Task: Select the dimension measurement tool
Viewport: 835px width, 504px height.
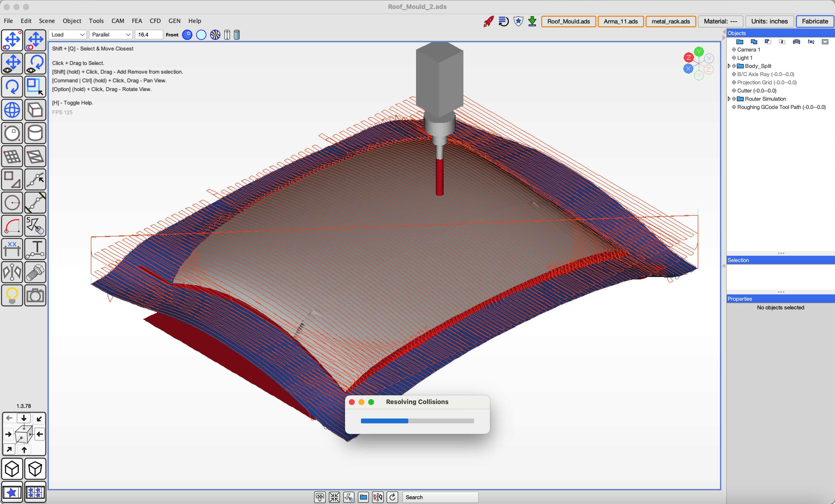Action: pyautogui.click(x=12, y=249)
